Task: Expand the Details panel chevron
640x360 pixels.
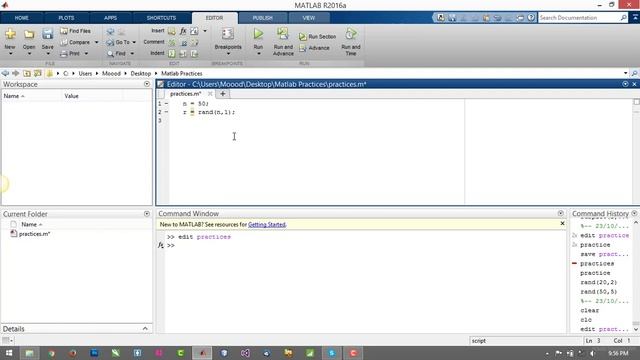Action: tap(145, 329)
